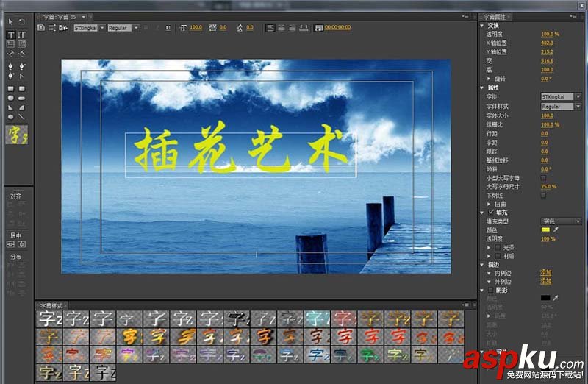Collapse the 属性 properties section
588x384 pixels.
point(482,88)
